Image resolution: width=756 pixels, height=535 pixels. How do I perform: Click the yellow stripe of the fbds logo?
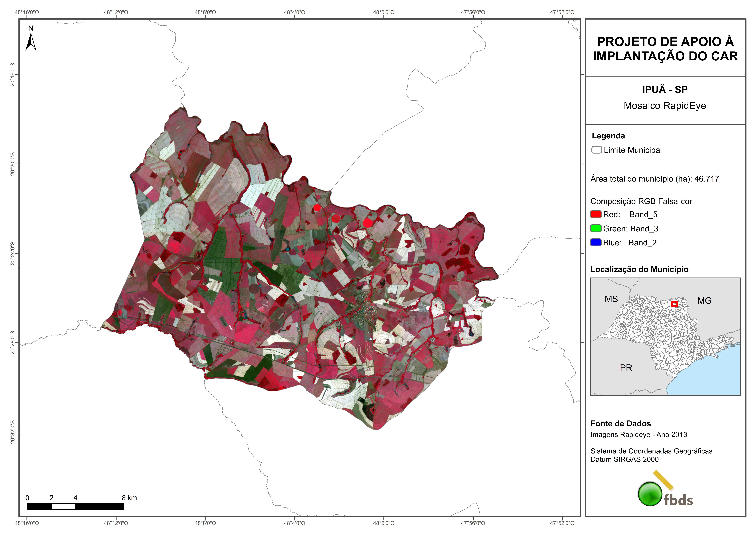pyautogui.click(x=663, y=480)
